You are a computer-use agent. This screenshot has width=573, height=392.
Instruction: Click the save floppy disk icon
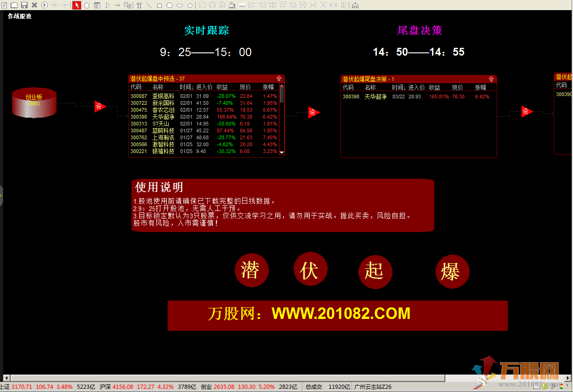pos(24,5)
